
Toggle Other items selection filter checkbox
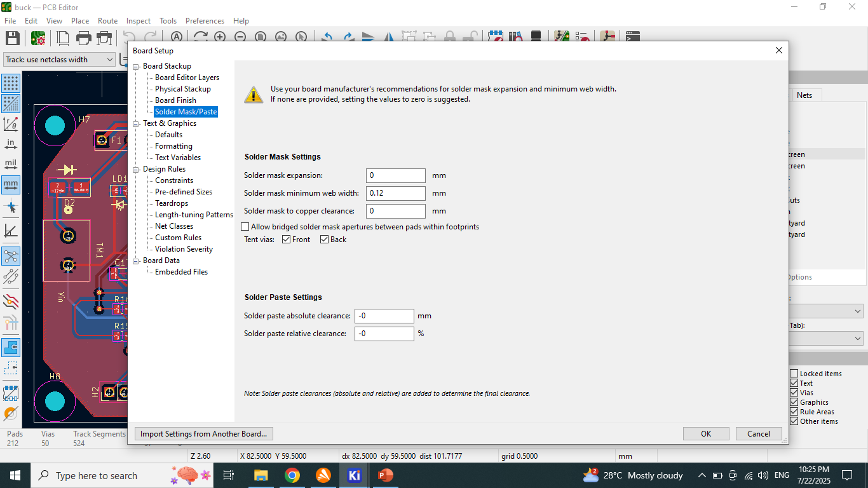coord(794,421)
